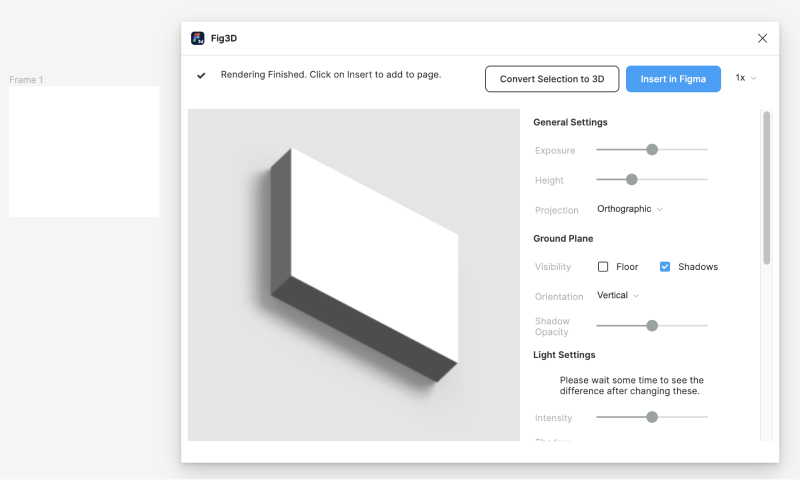Click the Exposure slider handle
Viewport: 800px width, 480px height.
click(x=652, y=149)
